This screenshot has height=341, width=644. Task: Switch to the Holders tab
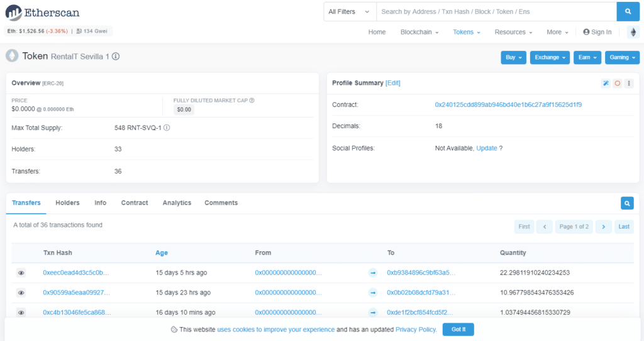click(x=67, y=203)
